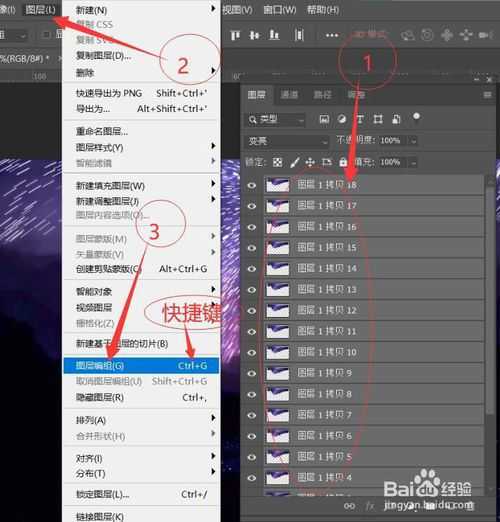The width and height of the screenshot is (500, 522).
Task: Choose 锁定图层(L)... menu item
Action: point(141,494)
